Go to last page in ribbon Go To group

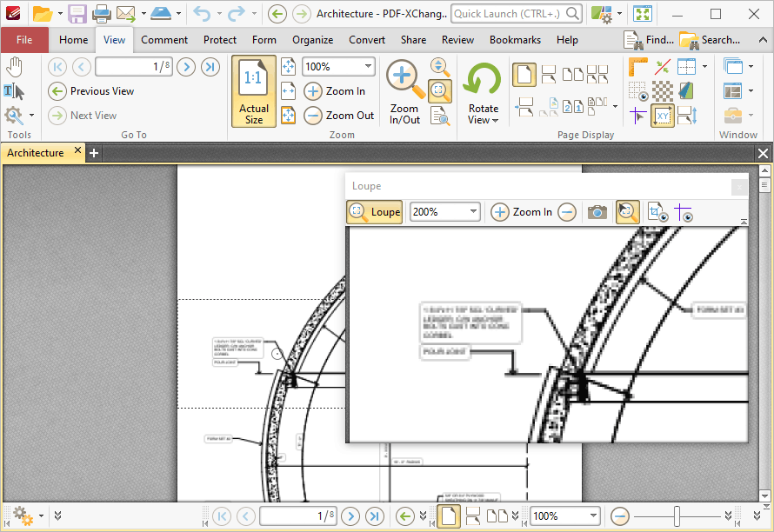click(x=210, y=67)
